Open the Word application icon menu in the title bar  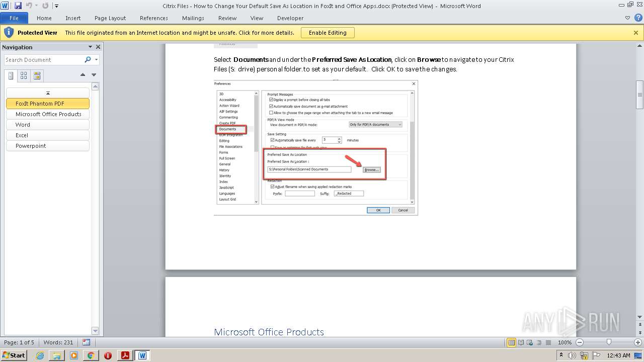click(5, 6)
